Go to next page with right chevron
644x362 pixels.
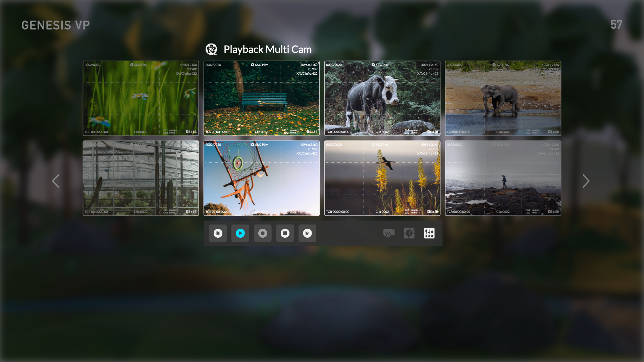coord(586,181)
